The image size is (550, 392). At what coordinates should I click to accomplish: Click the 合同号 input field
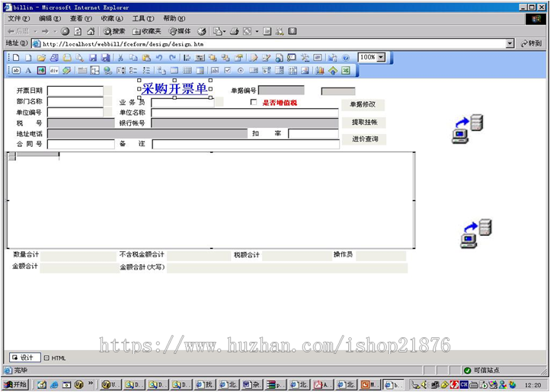[81, 144]
